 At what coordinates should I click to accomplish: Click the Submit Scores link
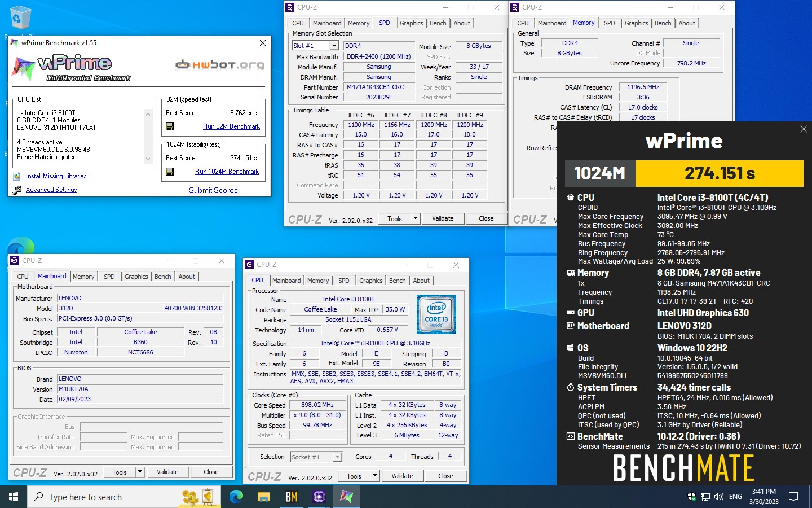[213, 190]
